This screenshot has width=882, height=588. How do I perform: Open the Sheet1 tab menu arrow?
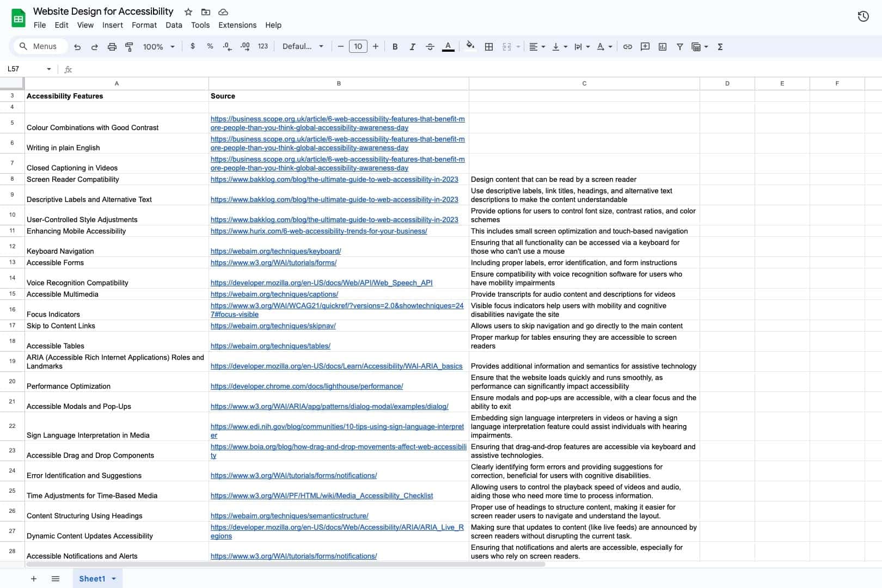coord(113,579)
